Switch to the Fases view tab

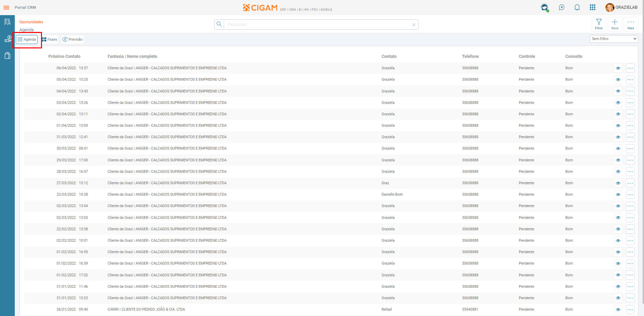(x=50, y=39)
